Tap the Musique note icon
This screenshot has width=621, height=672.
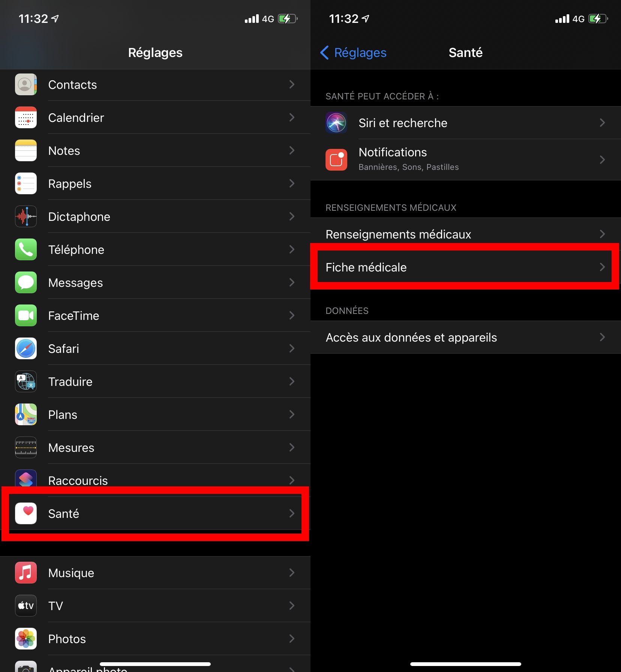[26, 573]
